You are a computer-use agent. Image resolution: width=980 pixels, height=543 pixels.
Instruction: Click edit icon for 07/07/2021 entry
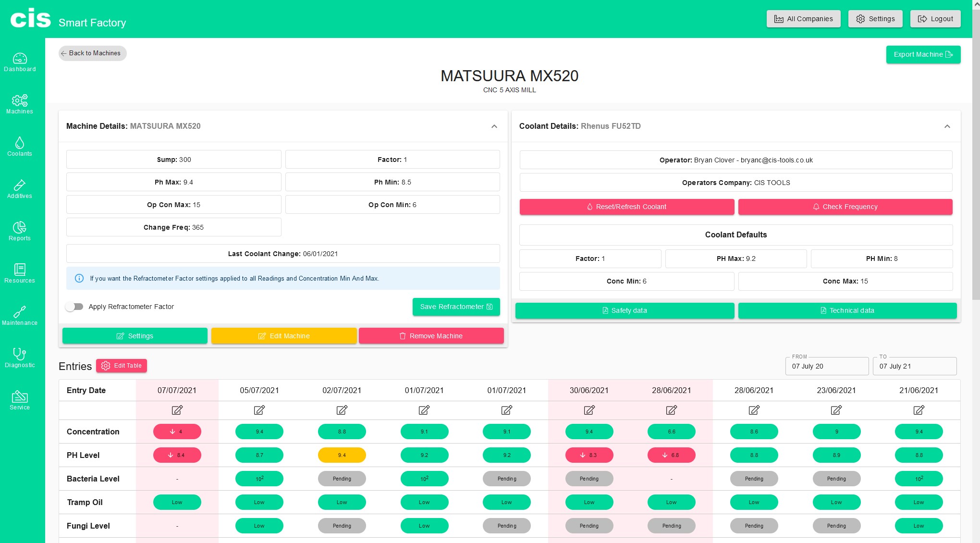click(x=177, y=410)
